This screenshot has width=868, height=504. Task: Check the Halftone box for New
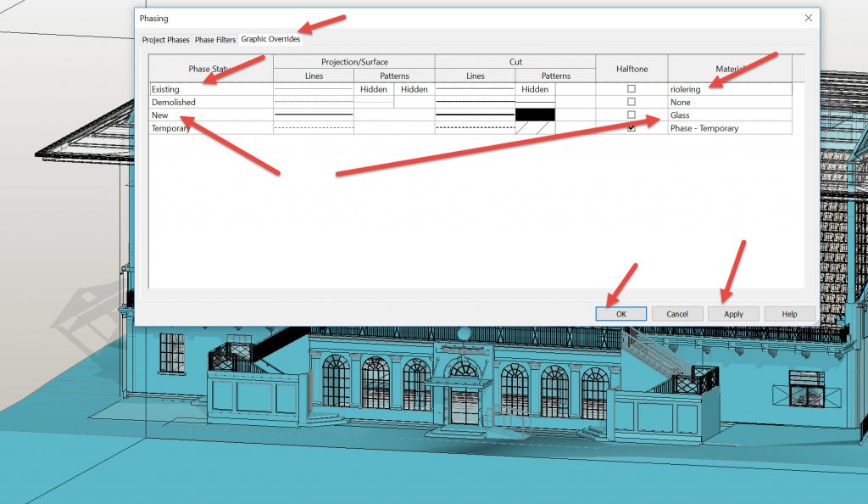tap(632, 115)
